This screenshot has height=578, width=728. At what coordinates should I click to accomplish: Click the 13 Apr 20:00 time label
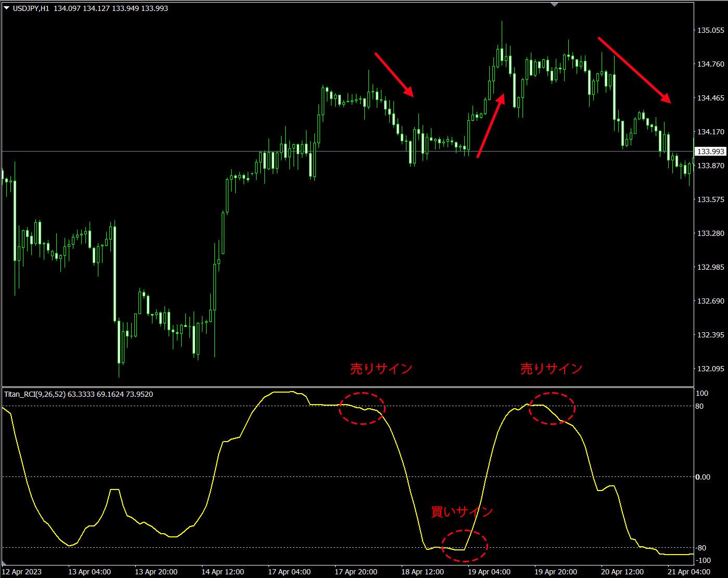click(156, 572)
